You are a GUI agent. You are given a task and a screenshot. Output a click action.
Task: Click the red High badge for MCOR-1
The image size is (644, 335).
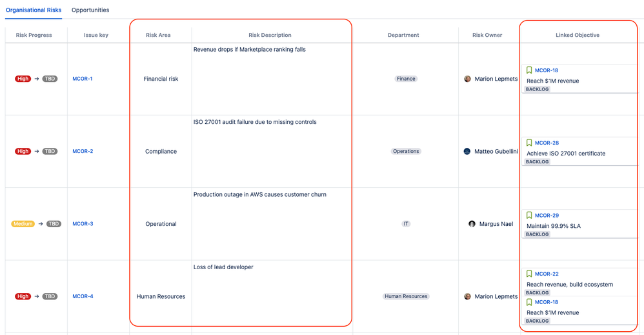23,79
